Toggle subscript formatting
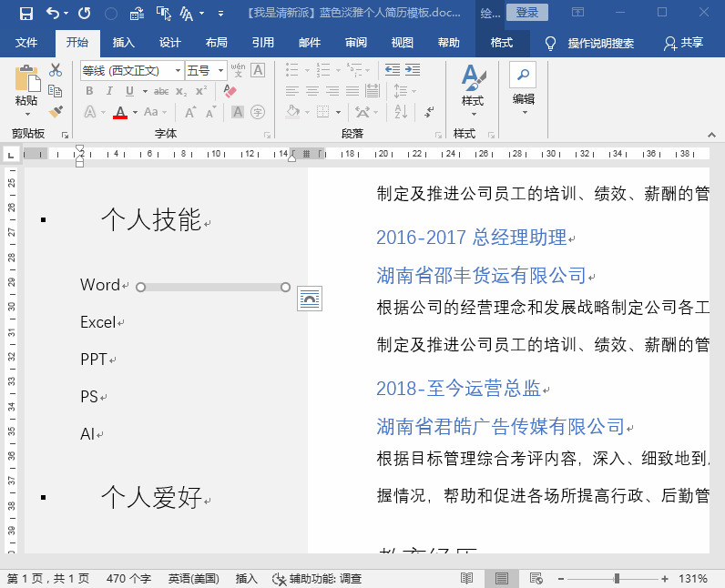Image resolution: width=725 pixels, height=588 pixels. (181, 91)
